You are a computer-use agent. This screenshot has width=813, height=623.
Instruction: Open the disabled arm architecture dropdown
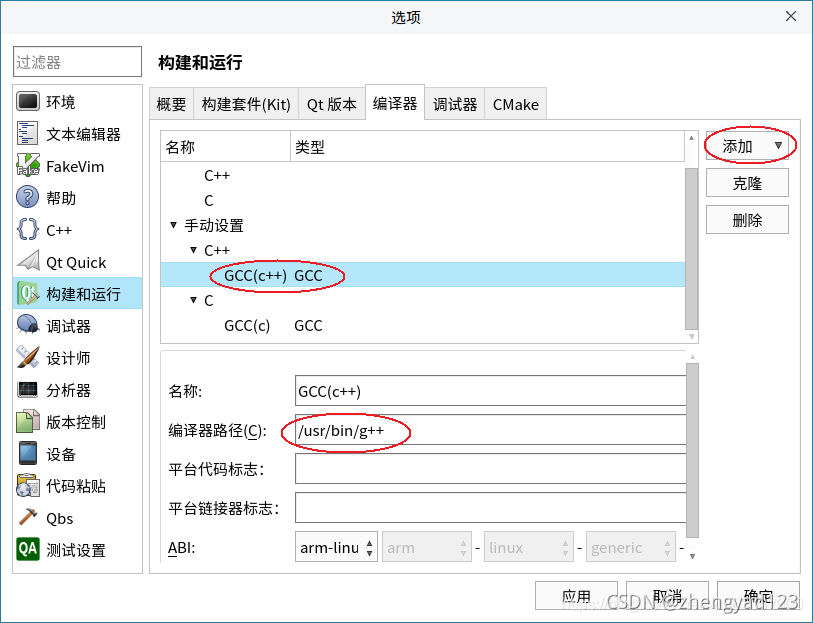click(x=427, y=547)
